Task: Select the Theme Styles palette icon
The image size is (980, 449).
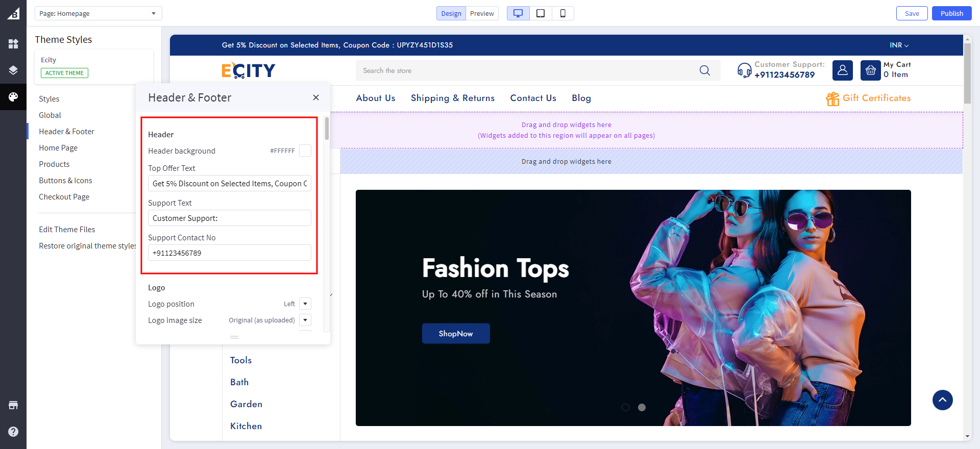Action: [13, 97]
